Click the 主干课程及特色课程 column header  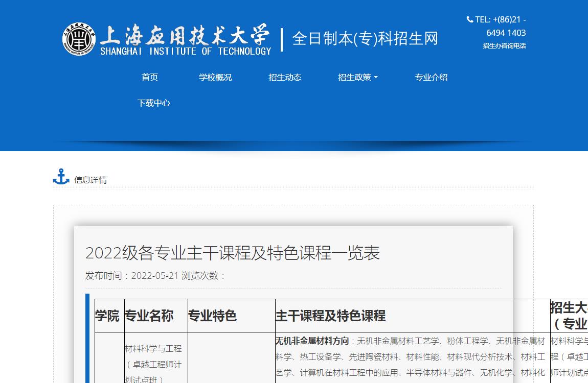click(x=330, y=316)
